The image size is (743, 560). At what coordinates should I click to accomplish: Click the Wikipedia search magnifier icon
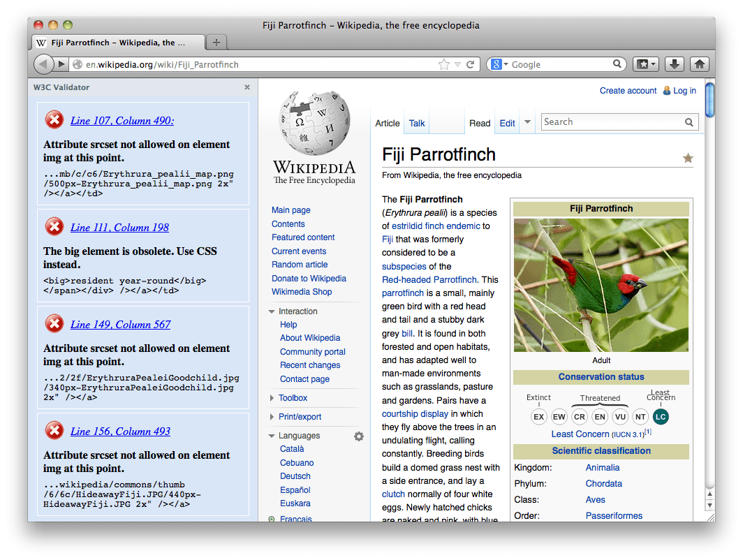click(x=689, y=122)
